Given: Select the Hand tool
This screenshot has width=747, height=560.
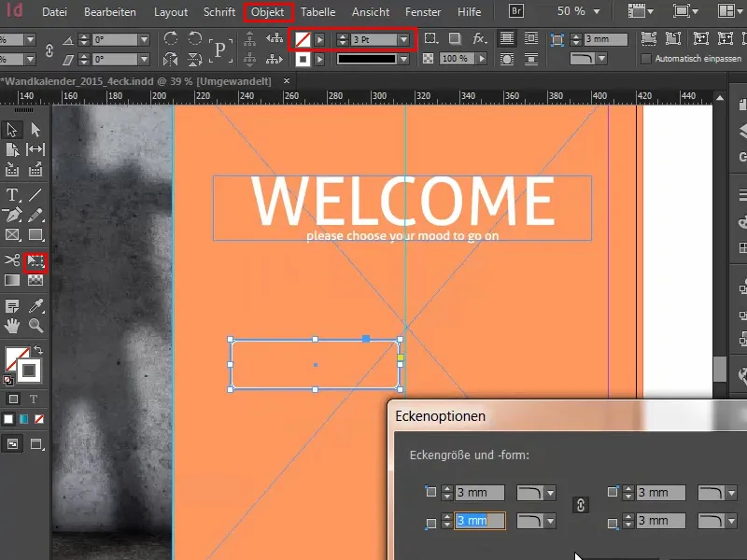Looking at the screenshot, I should point(12,326).
